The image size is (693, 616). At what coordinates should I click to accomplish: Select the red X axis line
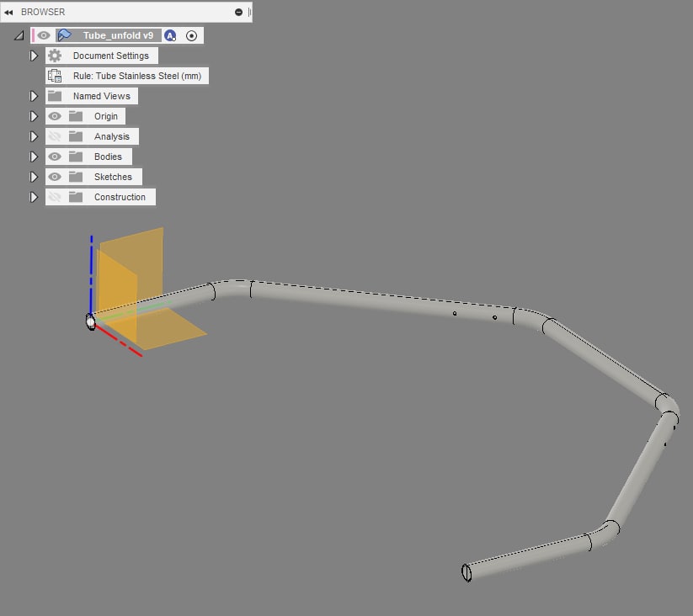(x=119, y=341)
